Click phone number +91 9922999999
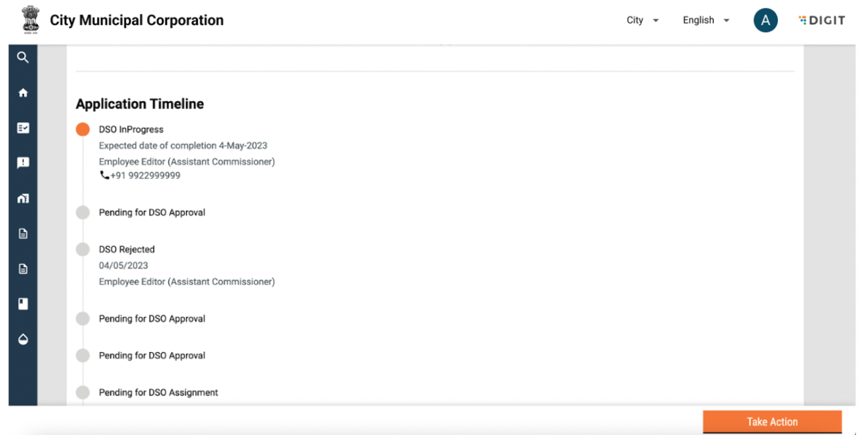The height and width of the screenshot is (435, 868). point(145,176)
